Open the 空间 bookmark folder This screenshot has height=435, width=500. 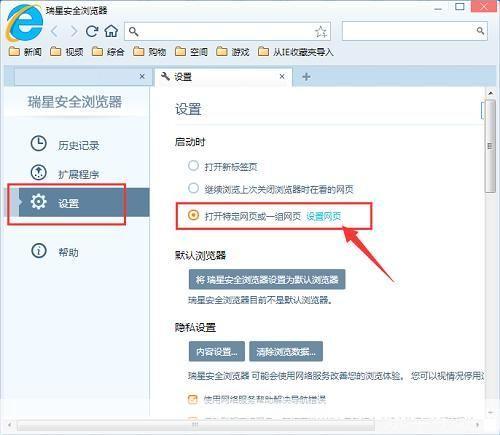pyautogui.click(x=191, y=52)
